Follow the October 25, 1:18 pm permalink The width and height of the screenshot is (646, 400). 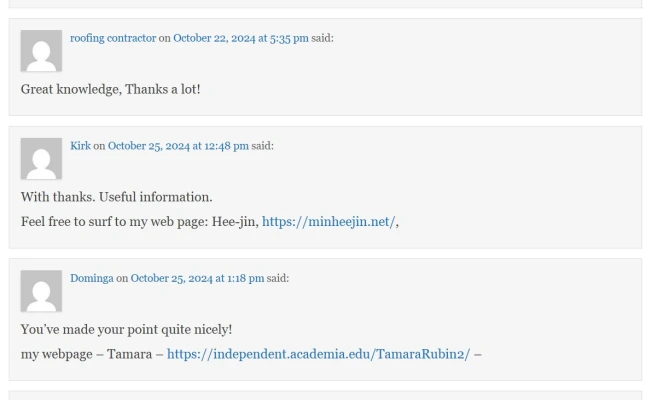pos(197,278)
